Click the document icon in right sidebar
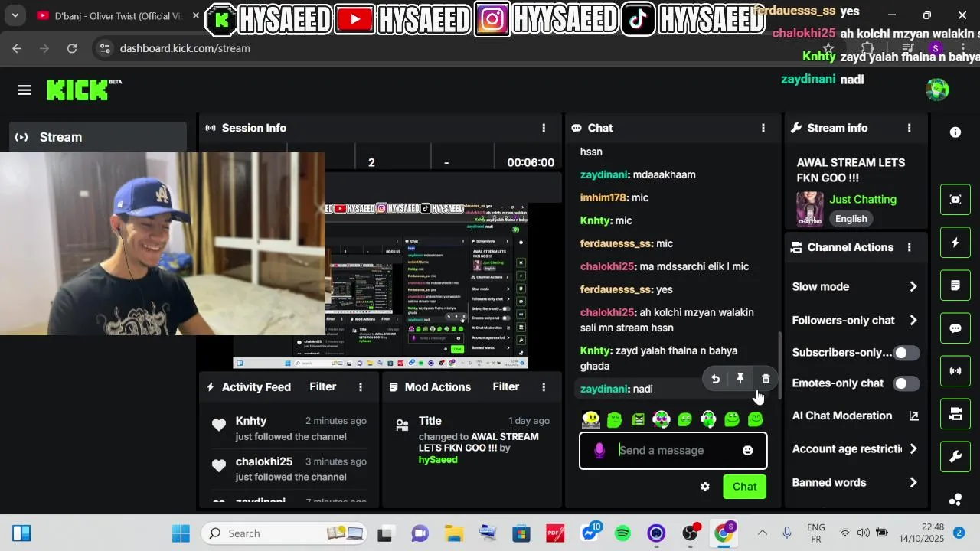The height and width of the screenshot is (551, 980). [x=955, y=285]
